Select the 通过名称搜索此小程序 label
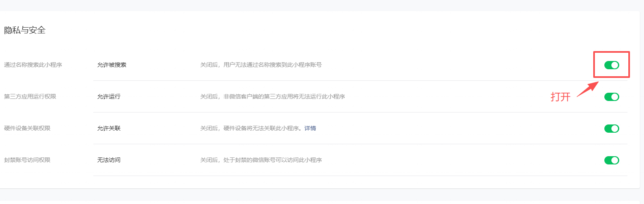 click(x=33, y=65)
